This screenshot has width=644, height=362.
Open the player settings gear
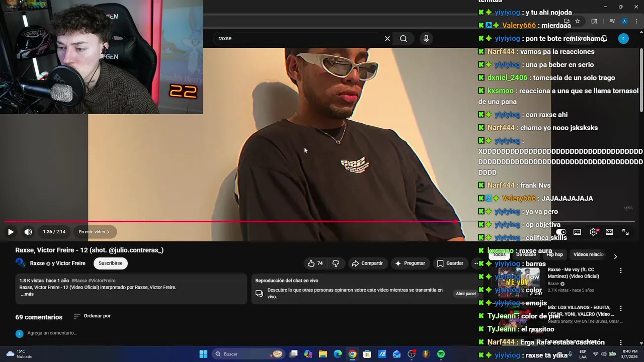tap(593, 232)
